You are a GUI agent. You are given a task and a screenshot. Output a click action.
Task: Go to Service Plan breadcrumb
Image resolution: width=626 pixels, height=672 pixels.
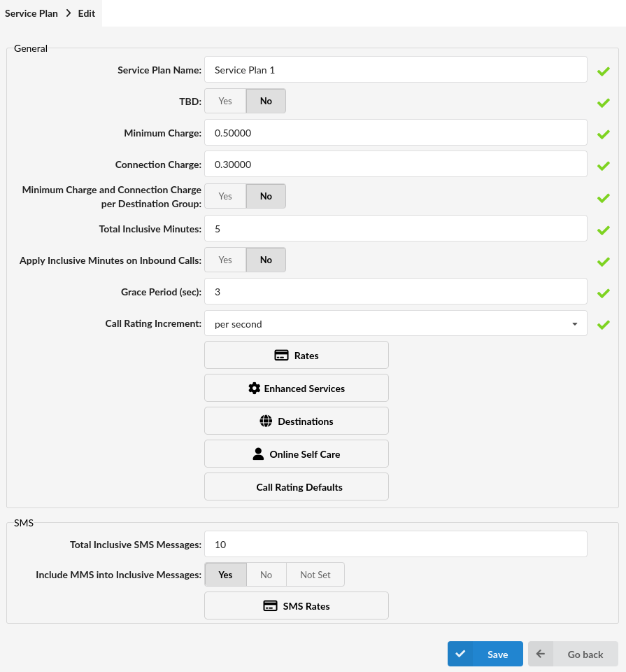pos(31,13)
